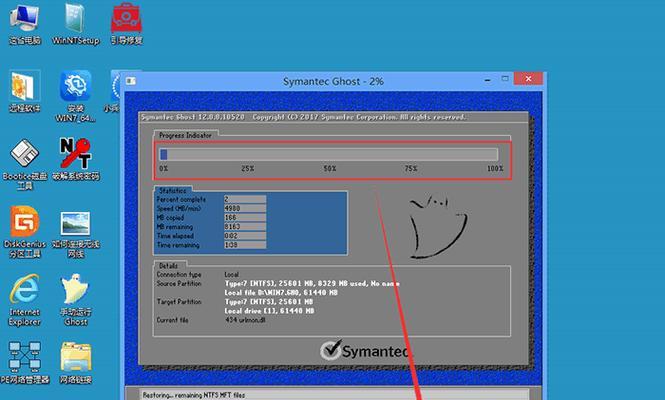Click the 'Symantec Ghost - 2%' window title
Screen dimensions: 665x400
333,81
